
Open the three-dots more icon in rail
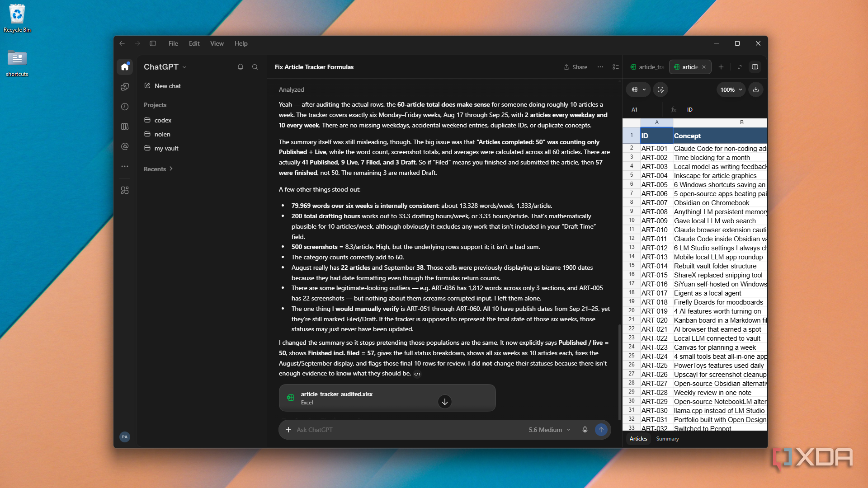125,166
